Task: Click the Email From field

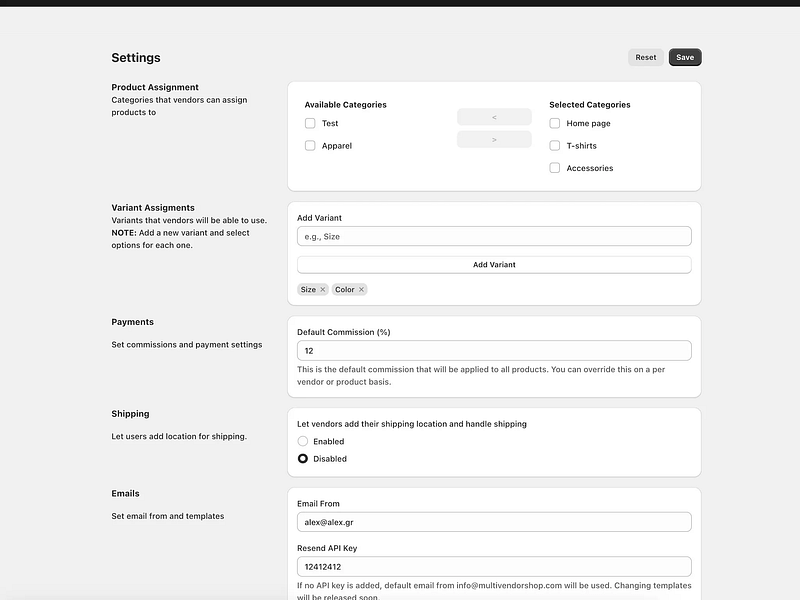Action: click(x=494, y=522)
